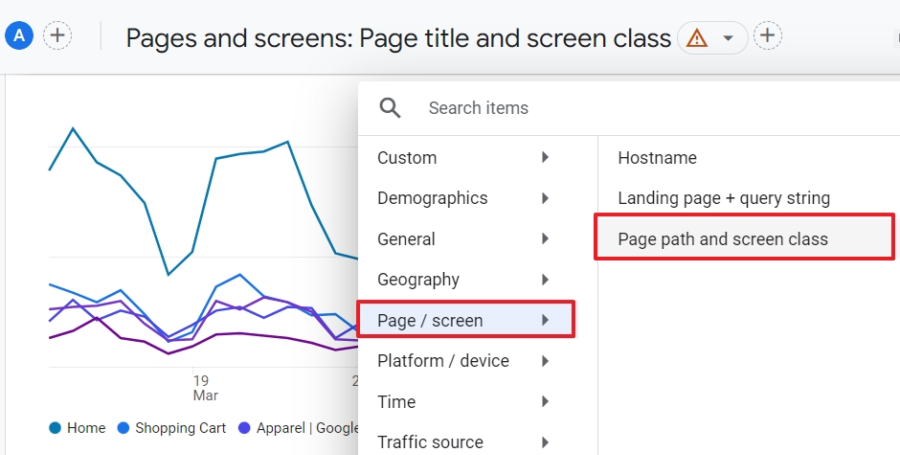Toggle the 'Shopping Cart' legend entry
900x455 pixels.
click(x=172, y=428)
